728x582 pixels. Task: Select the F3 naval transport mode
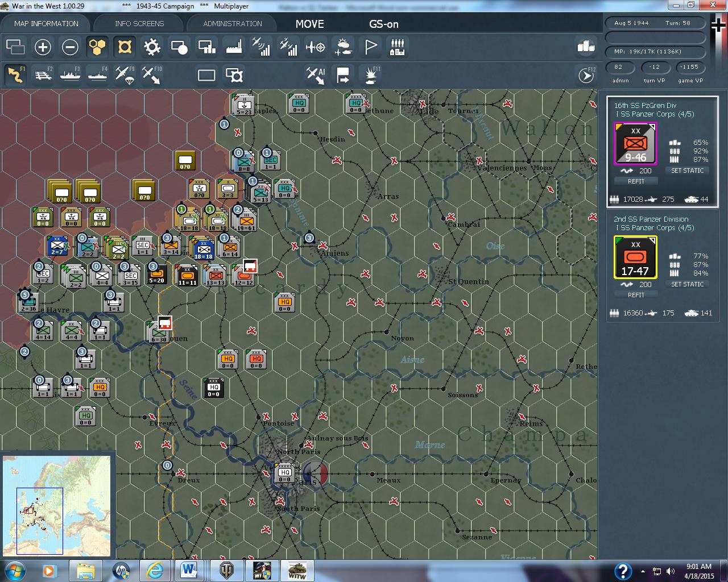(70, 75)
